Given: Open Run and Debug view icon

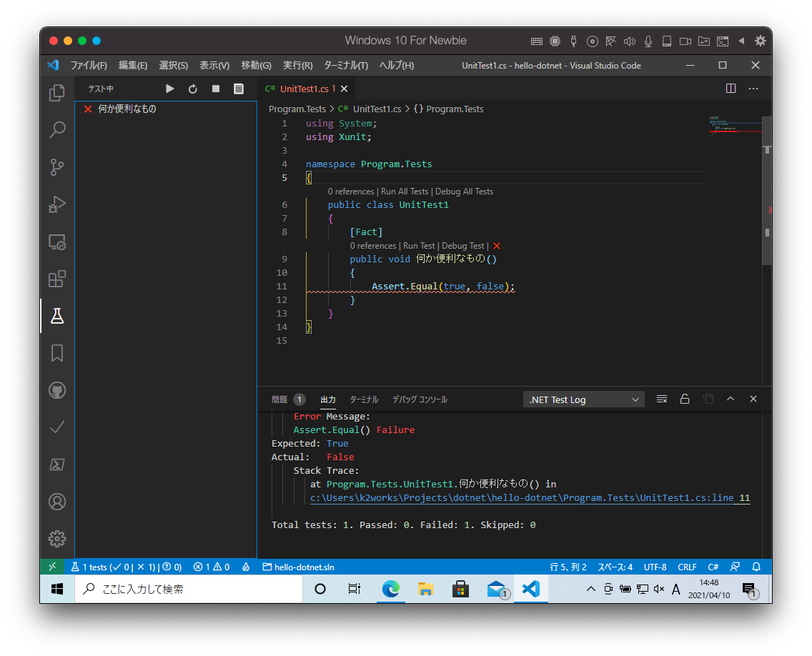Looking at the screenshot, I should coord(57,204).
